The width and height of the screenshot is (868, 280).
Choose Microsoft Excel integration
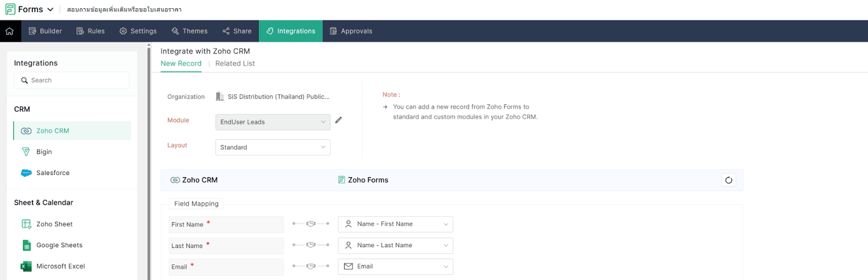tap(60, 266)
